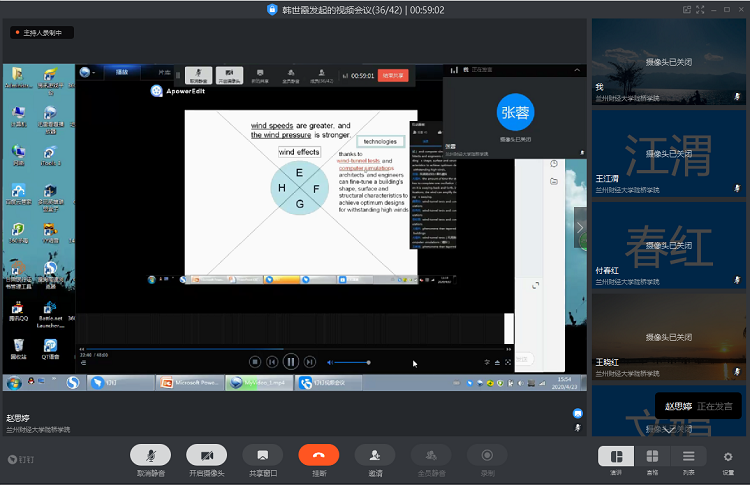Select 王江渭 participant video tile
This screenshot has height=486, width=750.
tap(669, 155)
